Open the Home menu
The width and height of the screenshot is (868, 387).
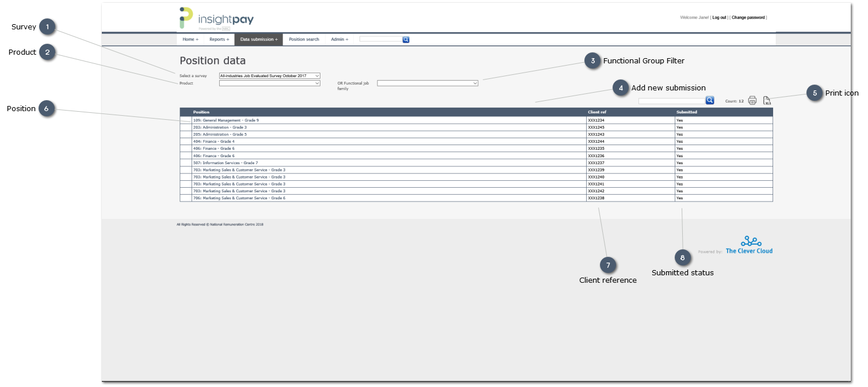(190, 40)
